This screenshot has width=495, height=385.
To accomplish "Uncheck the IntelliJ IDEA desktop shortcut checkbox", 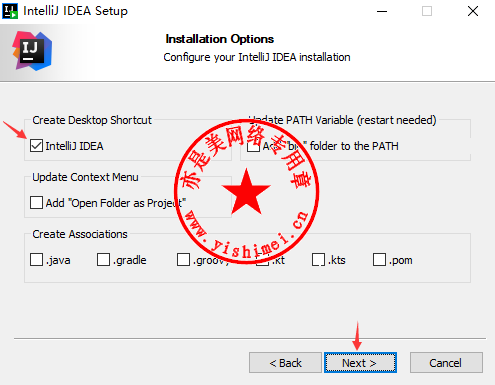I will [x=36, y=146].
